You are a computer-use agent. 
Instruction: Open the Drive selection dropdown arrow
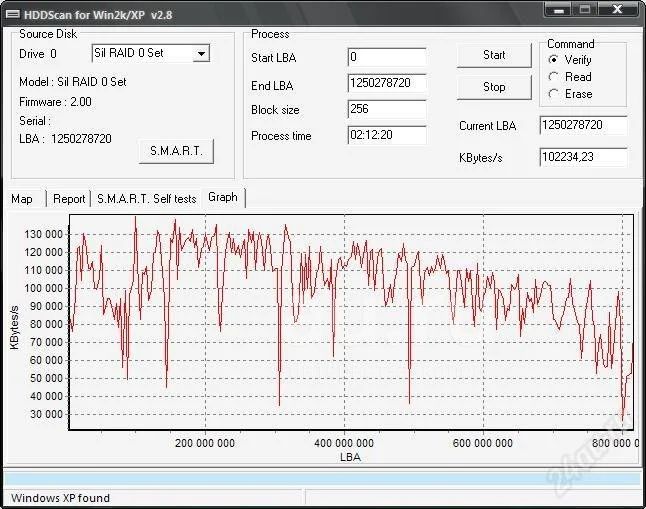coord(201,54)
